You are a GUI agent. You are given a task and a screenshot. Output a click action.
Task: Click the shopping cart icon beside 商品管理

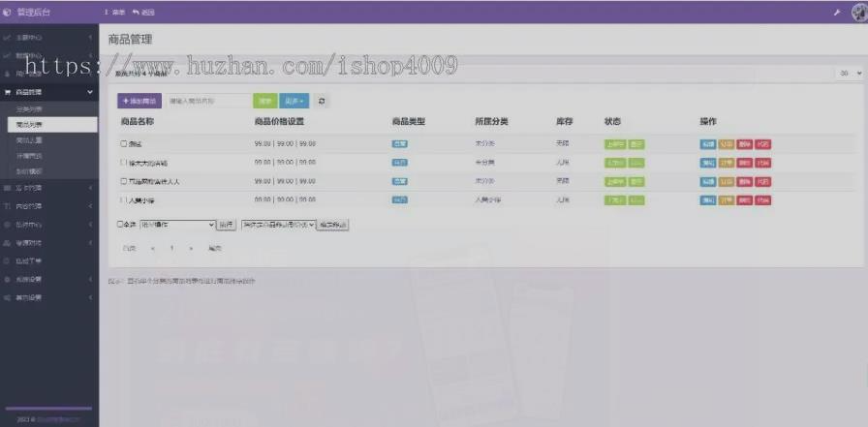pyautogui.click(x=8, y=92)
